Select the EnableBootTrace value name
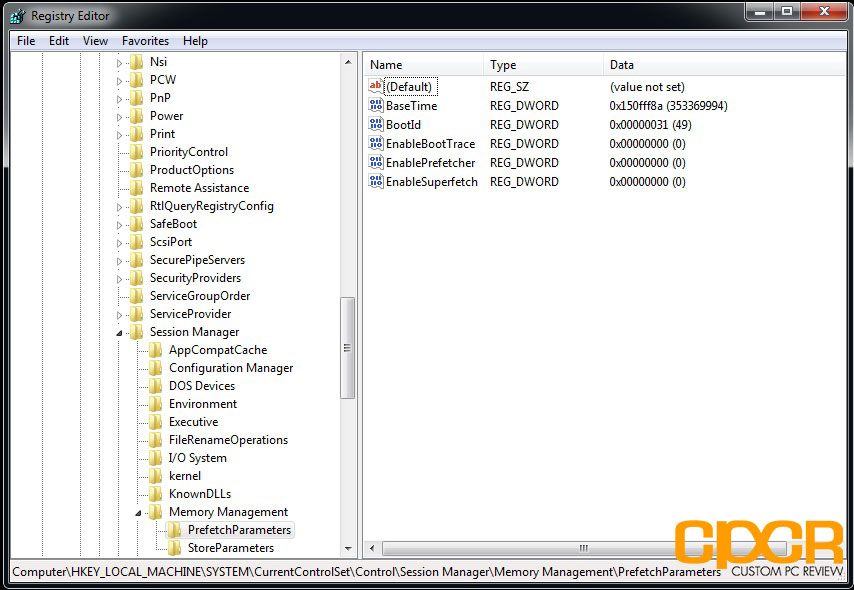 coord(430,143)
